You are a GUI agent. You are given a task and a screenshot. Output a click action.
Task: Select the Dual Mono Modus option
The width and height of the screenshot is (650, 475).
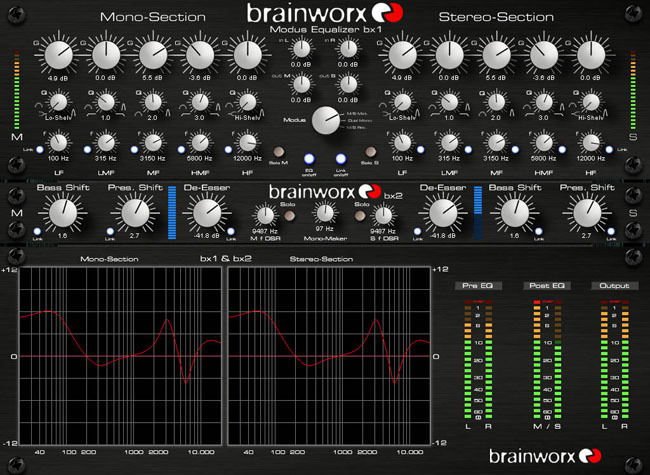pyautogui.click(x=360, y=121)
